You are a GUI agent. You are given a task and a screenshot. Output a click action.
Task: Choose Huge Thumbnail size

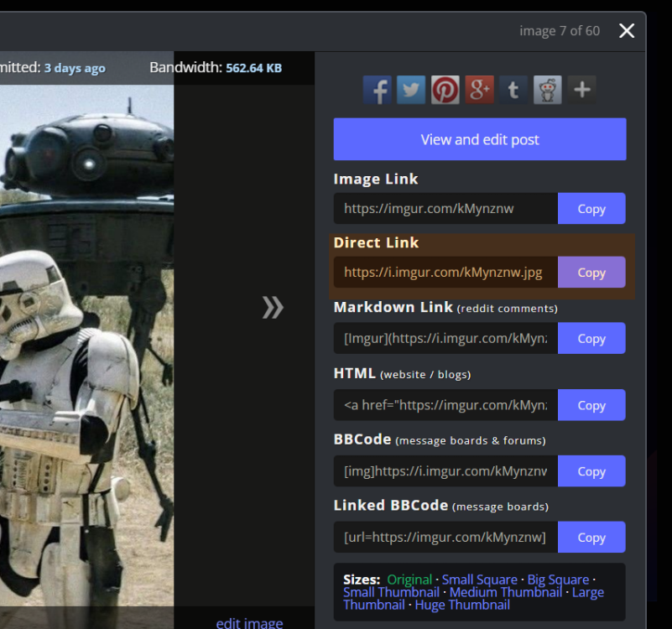click(x=462, y=605)
